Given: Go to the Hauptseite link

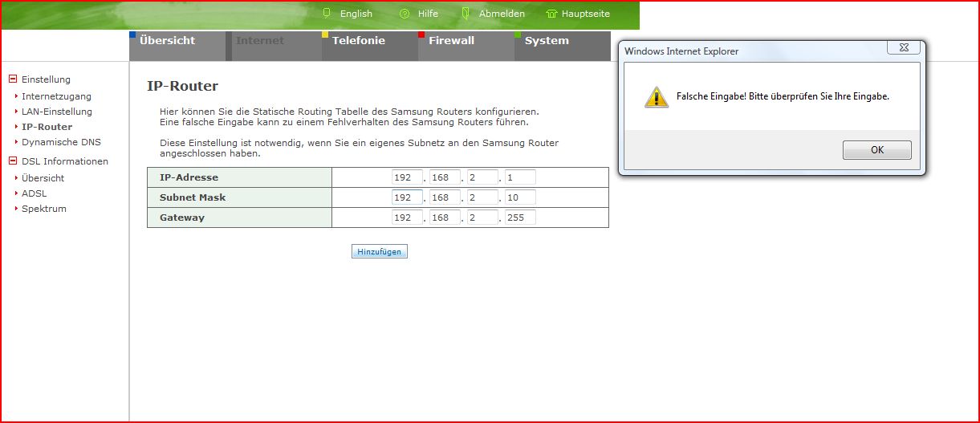Looking at the screenshot, I should [586, 14].
